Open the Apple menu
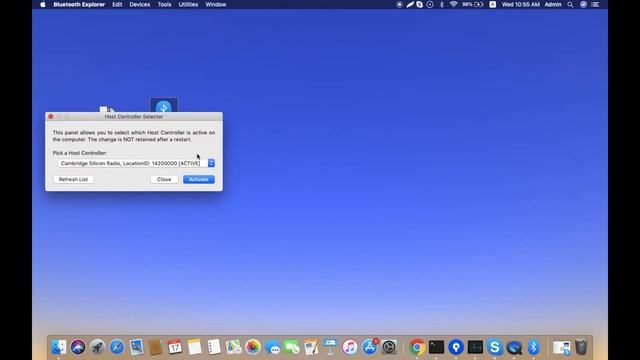 (x=43, y=4)
